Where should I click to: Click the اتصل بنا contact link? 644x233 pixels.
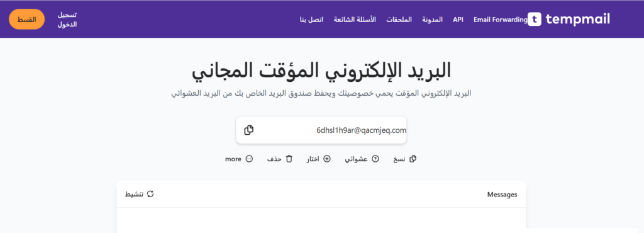[x=312, y=20]
